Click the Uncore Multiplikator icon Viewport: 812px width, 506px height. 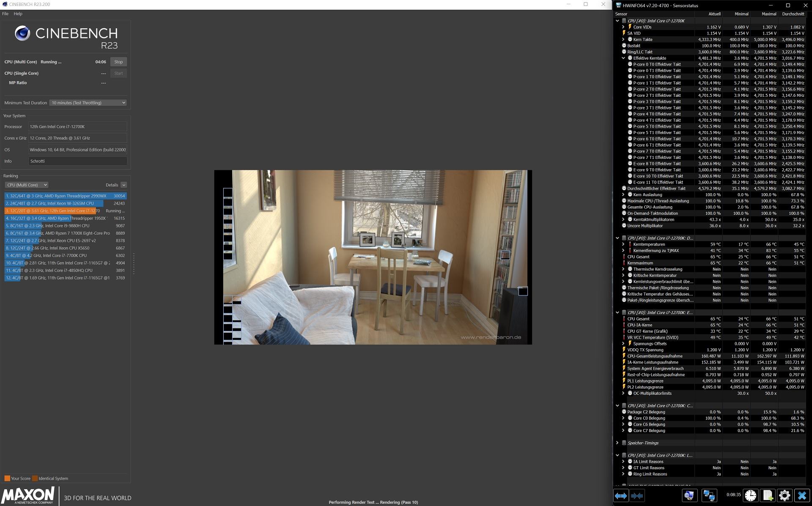tap(624, 226)
